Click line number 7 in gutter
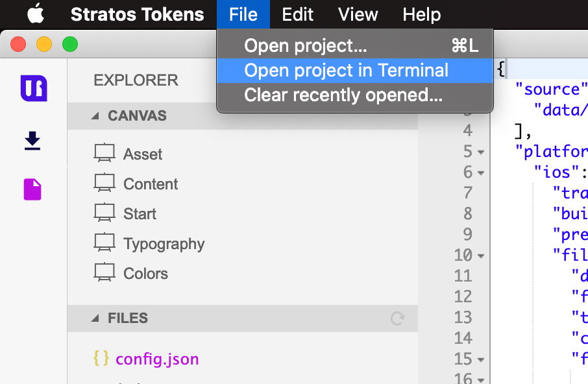 click(468, 193)
